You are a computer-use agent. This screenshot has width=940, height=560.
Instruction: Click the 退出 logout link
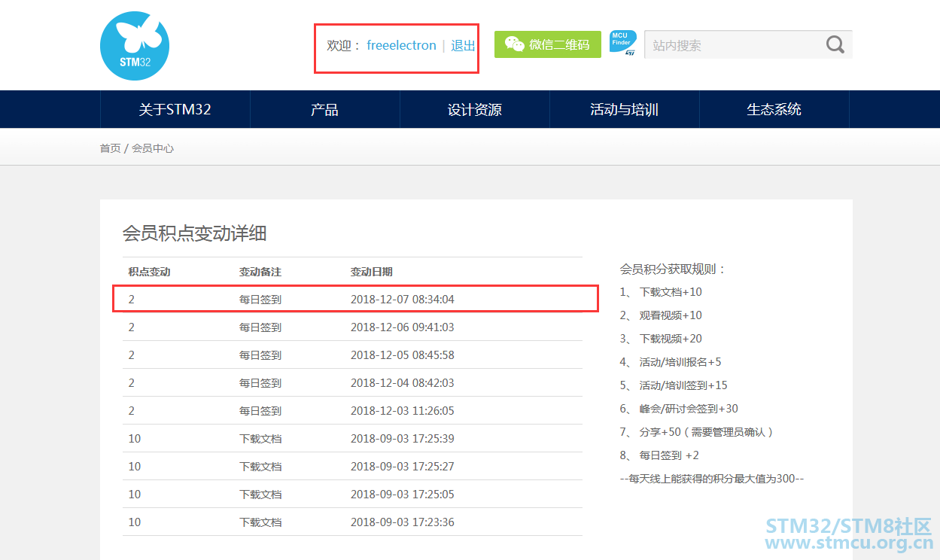tap(463, 45)
